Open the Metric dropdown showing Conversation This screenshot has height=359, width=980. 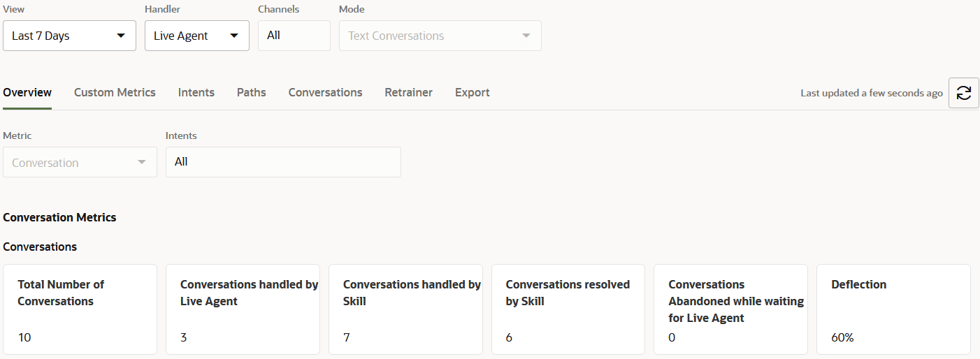click(80, 163)
